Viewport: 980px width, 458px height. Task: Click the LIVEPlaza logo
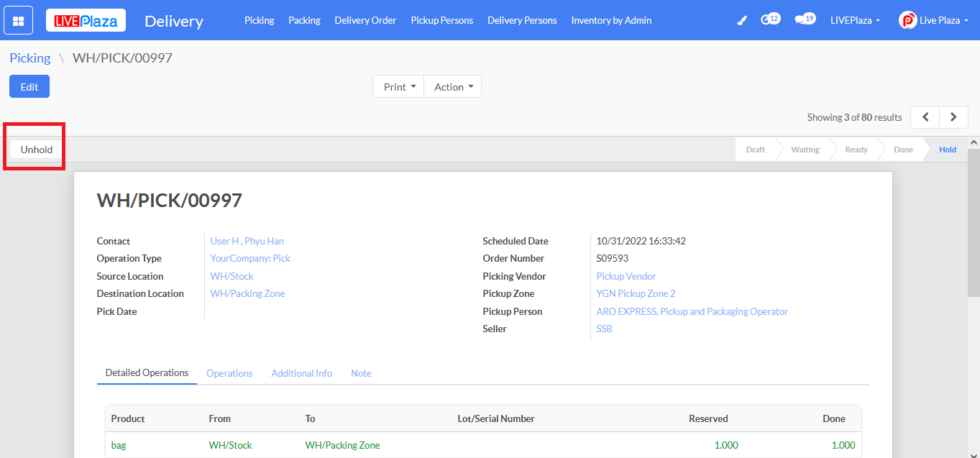click(86, 20)
